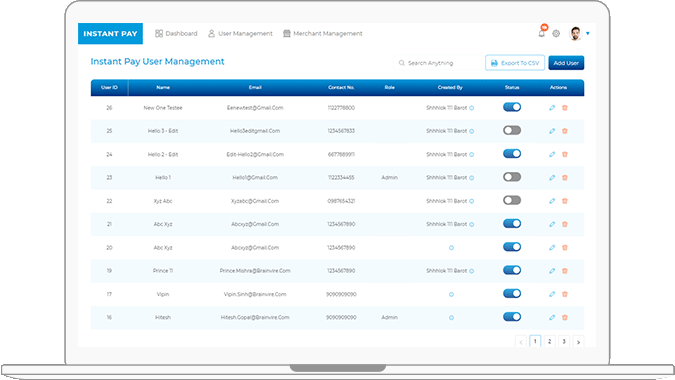675x380 pixels.
Task: Disable status toggle for New One Testee
Action: (x=512, y=107)
